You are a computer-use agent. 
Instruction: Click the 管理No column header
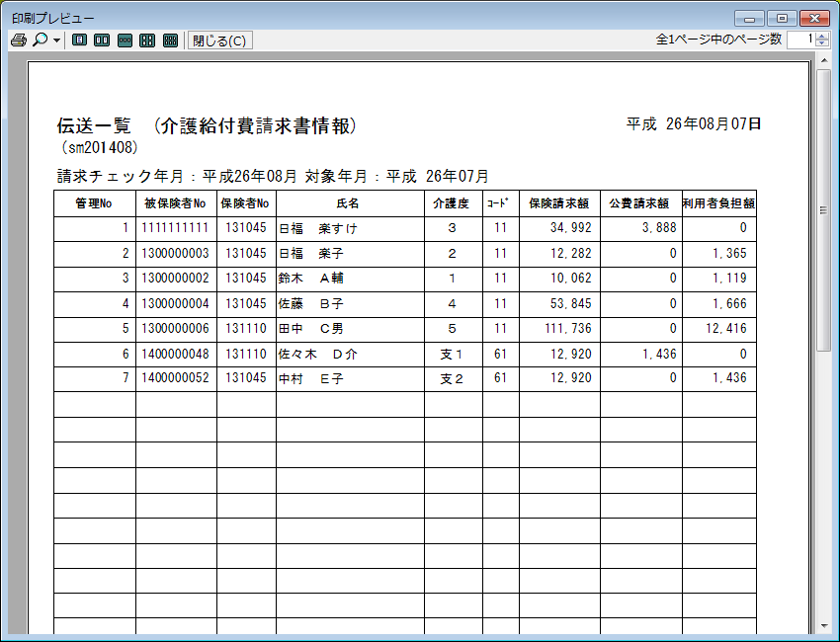[94, 203]
